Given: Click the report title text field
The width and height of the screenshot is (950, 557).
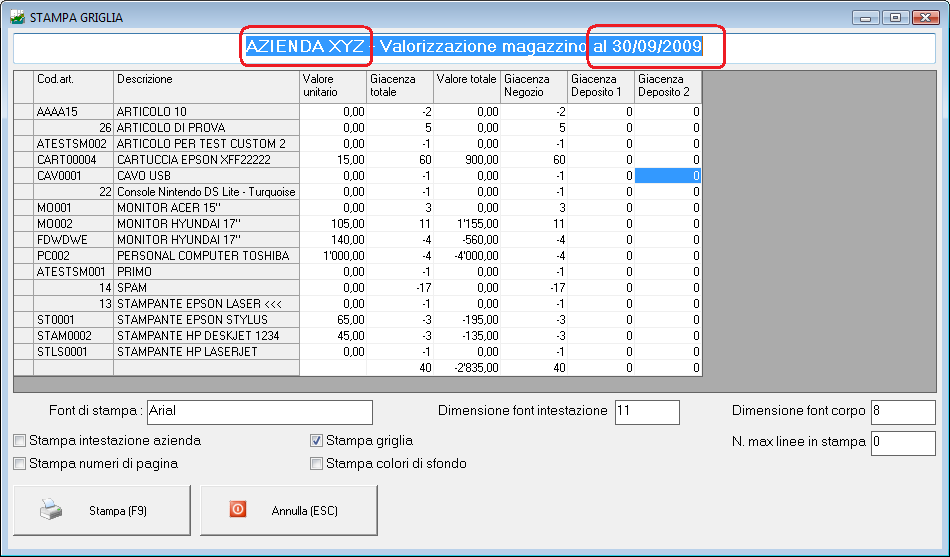Looking at the screenshot, I should tap(474, 48).
